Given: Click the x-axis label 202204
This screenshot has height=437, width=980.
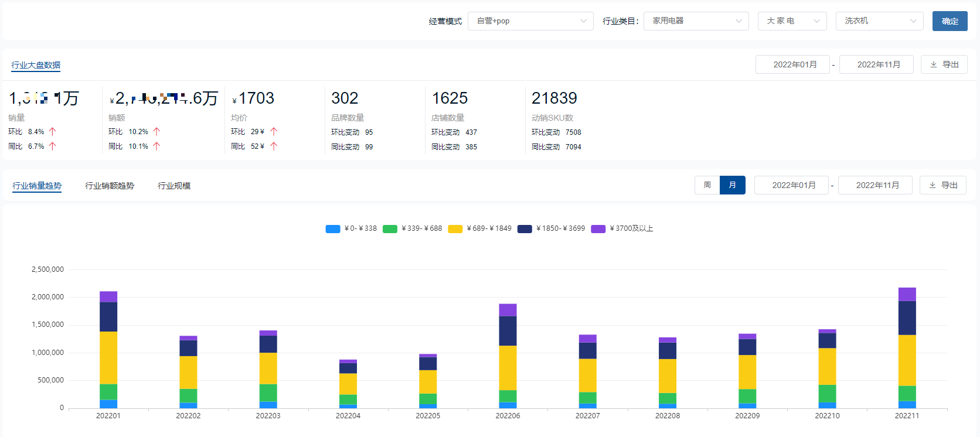Looking at the screenshot, I should (x=348, y=416).
